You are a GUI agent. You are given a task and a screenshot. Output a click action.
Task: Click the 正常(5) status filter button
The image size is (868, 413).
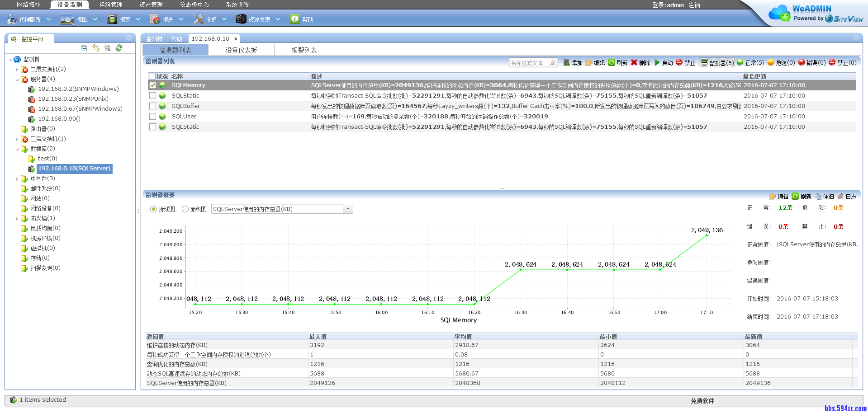click(x=750, y=63)
